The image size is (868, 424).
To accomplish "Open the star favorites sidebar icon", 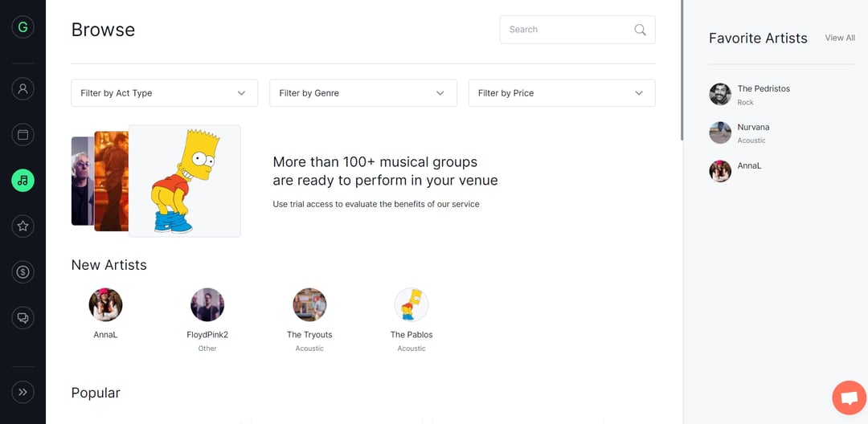I will point(23,226).
